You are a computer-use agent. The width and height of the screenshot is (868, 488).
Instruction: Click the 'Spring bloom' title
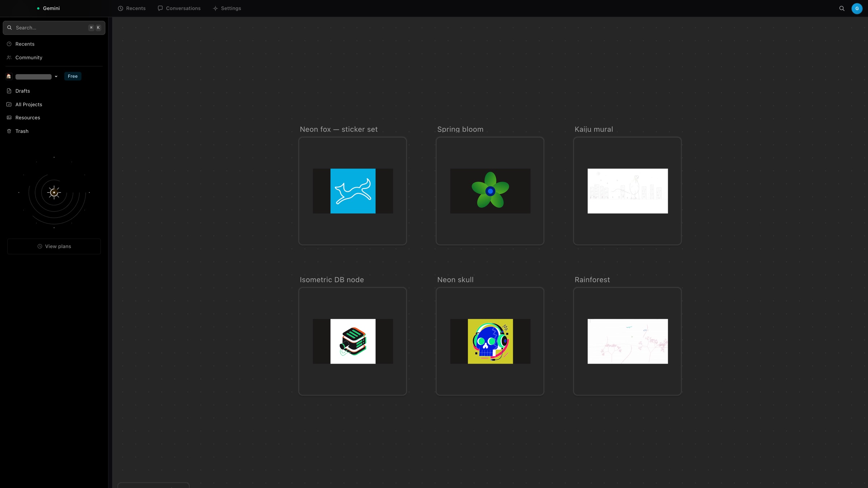(460, 129)
